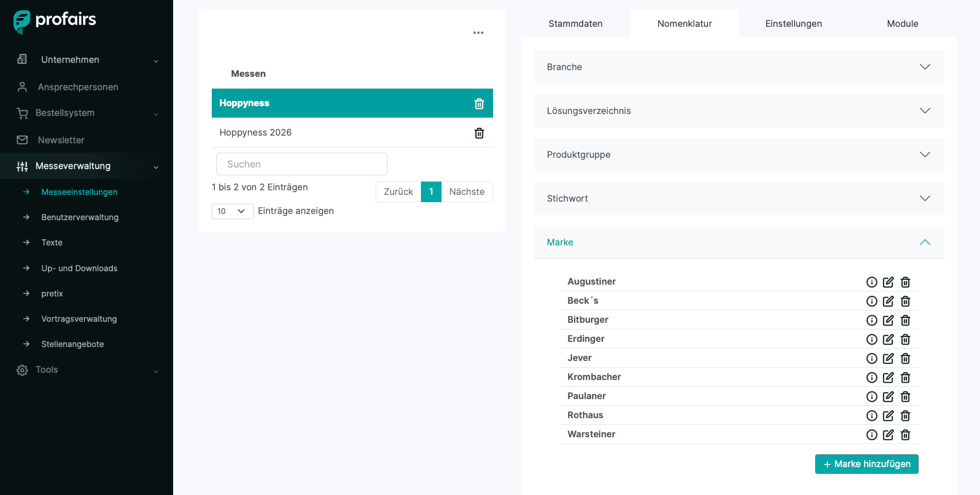Screen dimensions: 980x495
Task: Delete the Beck´s brand
Action: 905,301
